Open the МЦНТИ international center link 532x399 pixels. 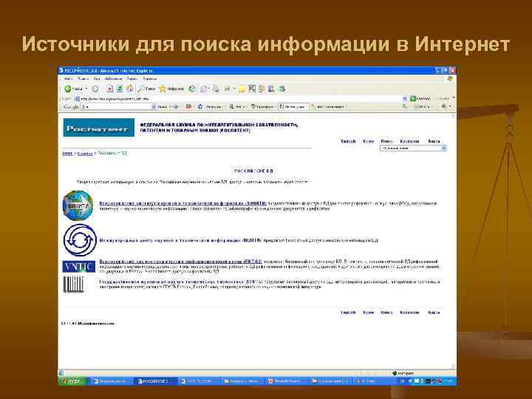(x=180, y=240)
